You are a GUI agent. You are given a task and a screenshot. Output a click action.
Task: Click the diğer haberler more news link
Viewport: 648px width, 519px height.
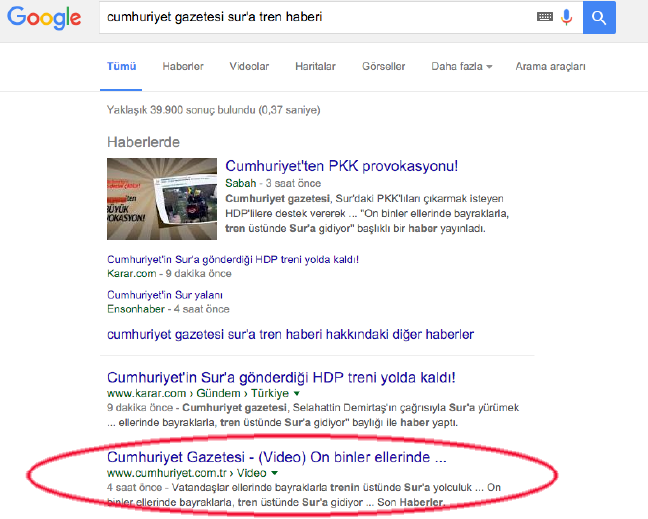pyautogui.click(x=290, y=334)
